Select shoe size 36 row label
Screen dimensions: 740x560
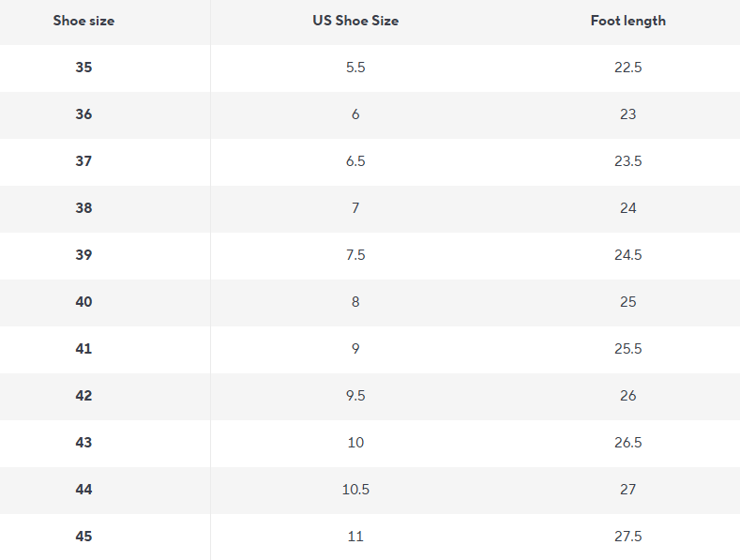point(84,114)
